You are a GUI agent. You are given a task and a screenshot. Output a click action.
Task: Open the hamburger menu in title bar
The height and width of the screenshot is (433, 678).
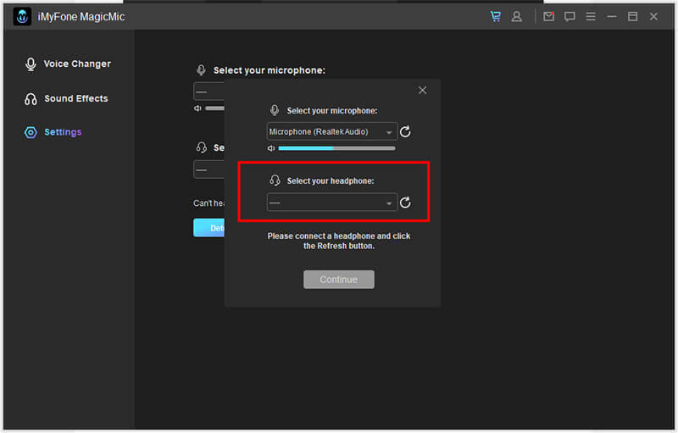click(x=591, y=17)
